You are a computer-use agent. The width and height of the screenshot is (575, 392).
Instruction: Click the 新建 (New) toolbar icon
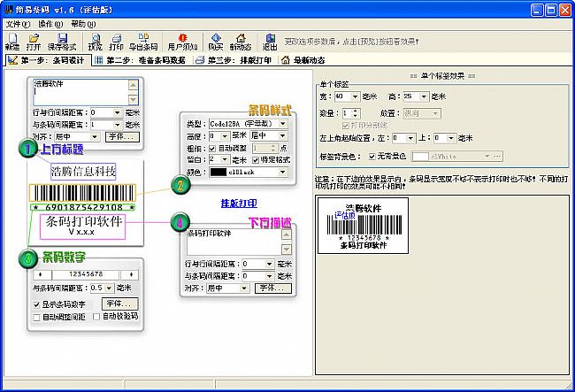tap(13, 42)
